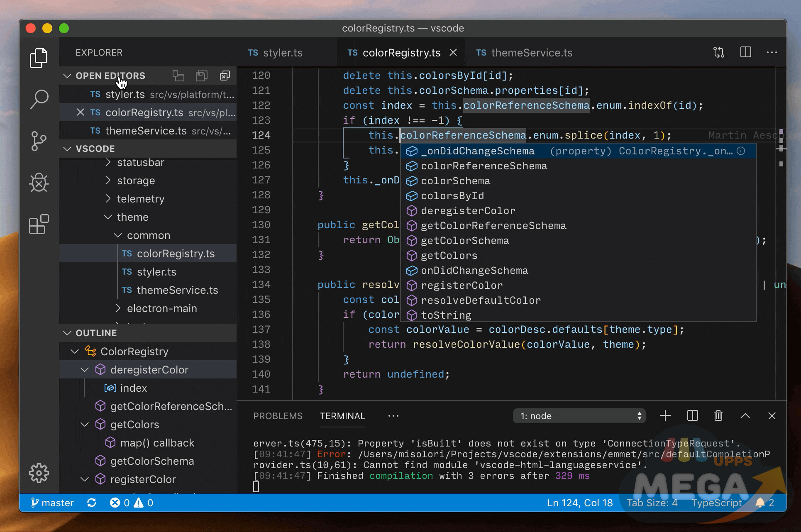This screenshot has width=801, height=532.
Task: Choose deregisterColor from suggestion list
Action: [x=578, y=211]
